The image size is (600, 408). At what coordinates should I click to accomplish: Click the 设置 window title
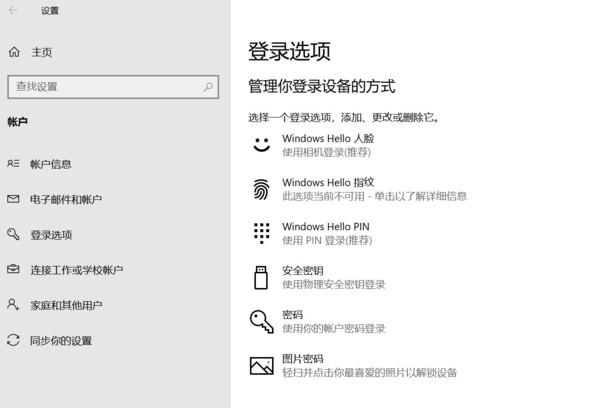(50, 11)
